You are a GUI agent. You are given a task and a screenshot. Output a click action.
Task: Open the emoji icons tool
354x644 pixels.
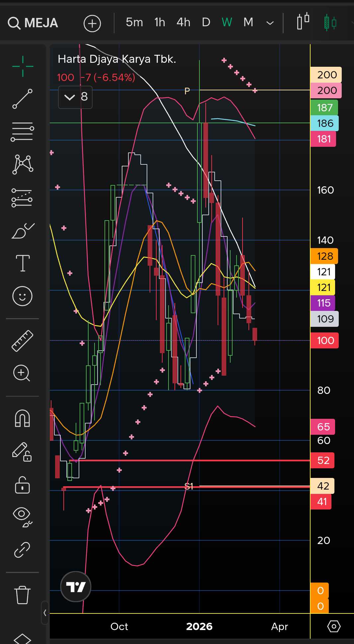[x=23, y=296]
